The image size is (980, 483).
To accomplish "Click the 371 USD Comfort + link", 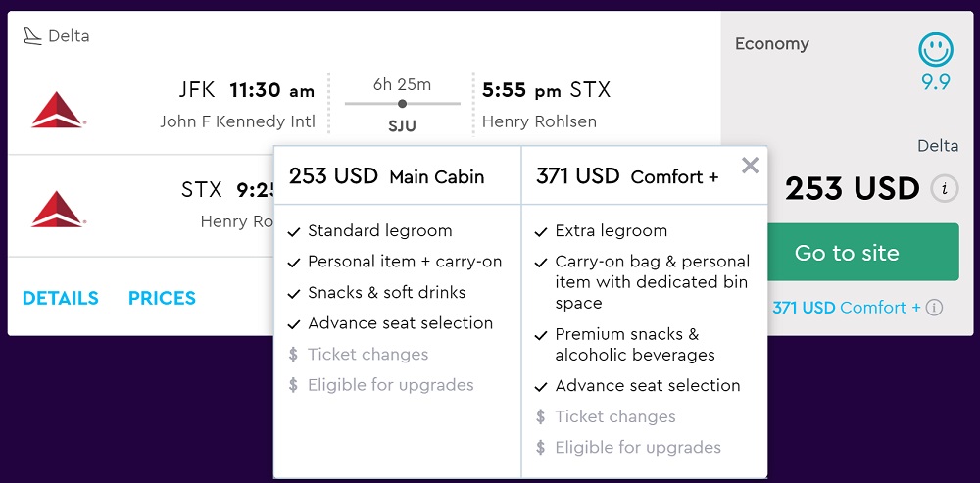I will point(847,308).
